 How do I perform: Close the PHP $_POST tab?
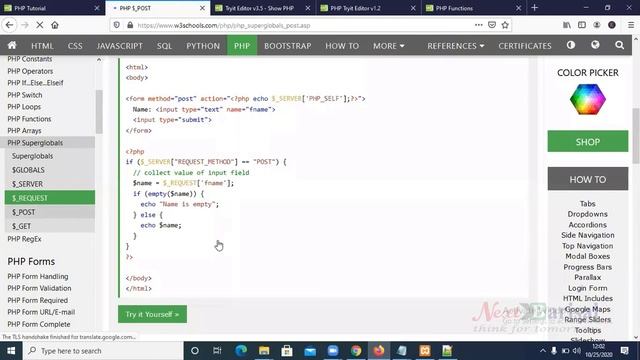pyautogui.click(x=202, y=8)
